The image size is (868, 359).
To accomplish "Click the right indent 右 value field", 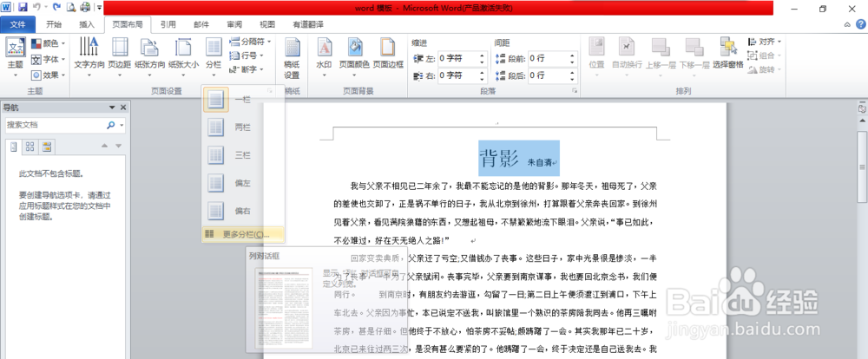I will [x=457, y=75].
